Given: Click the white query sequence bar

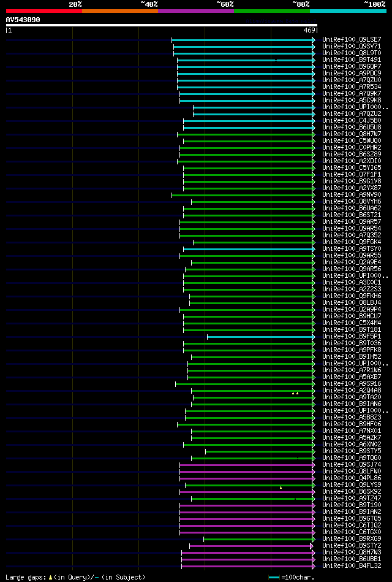Looking at the screenshot, I should coord(161,25).
